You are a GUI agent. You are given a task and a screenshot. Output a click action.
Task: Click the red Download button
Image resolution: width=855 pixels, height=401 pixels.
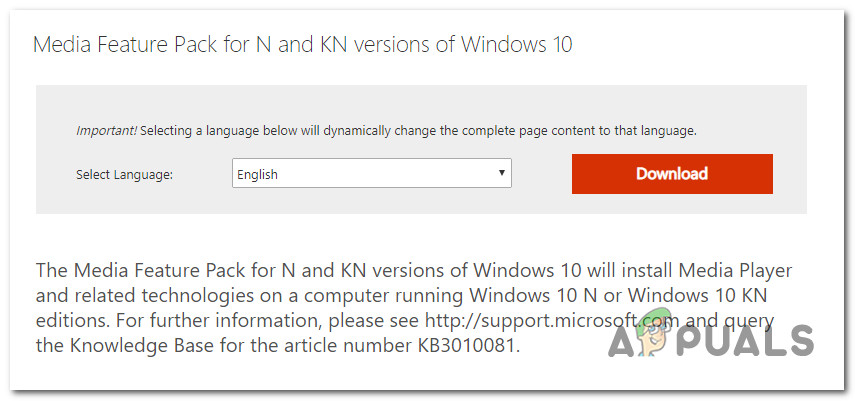[x=672, y=174]
